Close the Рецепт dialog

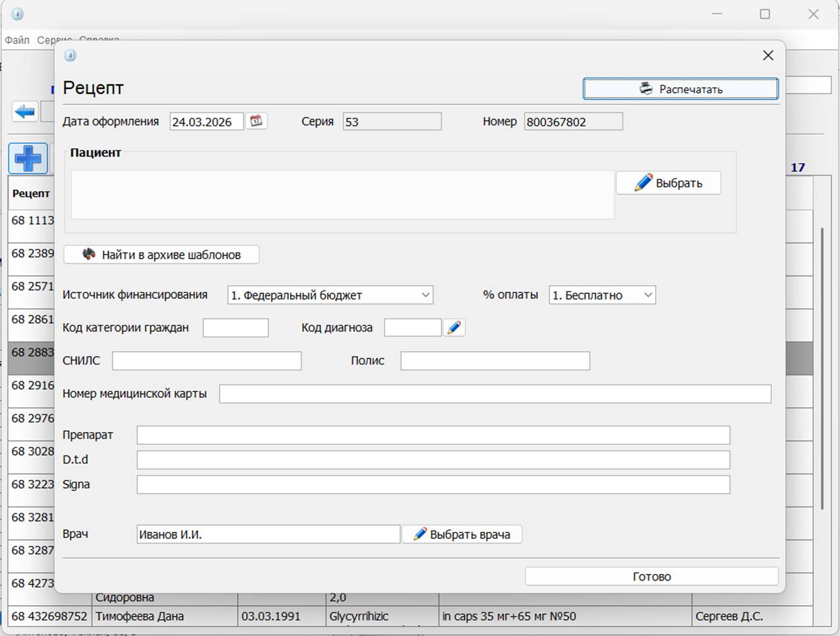(767, 55)
